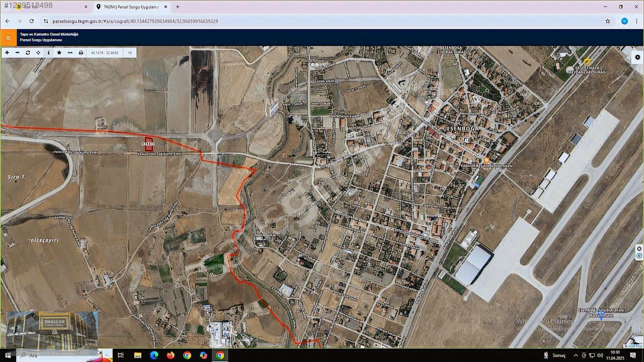Screen dimensions: 644x362
Task: Select the distance measure tool
Action: point(70,53)
